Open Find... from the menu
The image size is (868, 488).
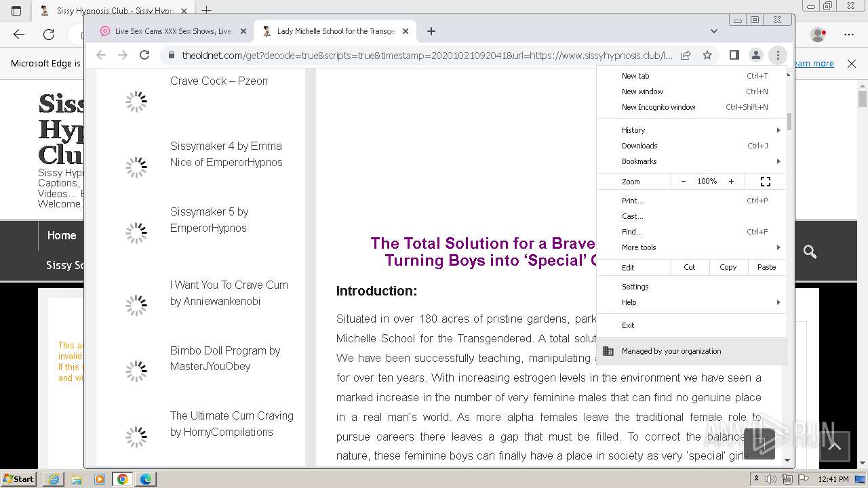pos(692,232)
